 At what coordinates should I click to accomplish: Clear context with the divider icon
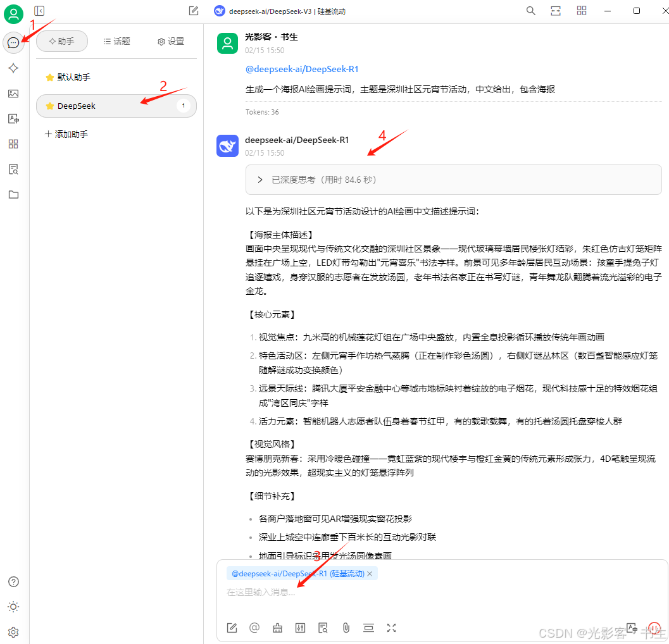pos(368,628)
